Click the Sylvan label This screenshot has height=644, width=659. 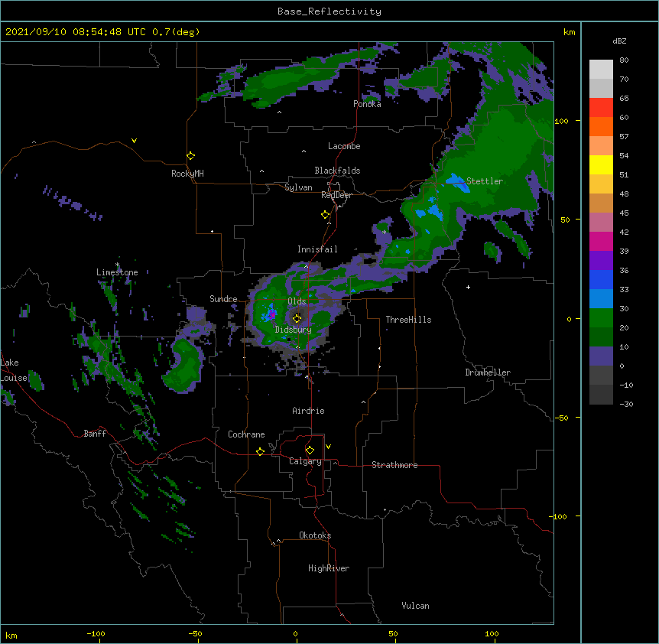(x=298, y=187)
